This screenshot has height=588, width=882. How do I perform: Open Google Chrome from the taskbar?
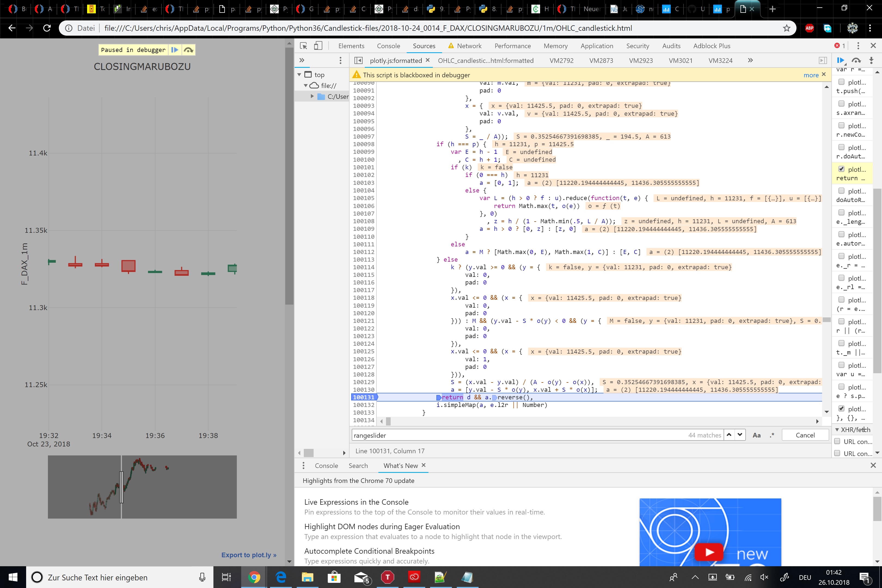coord(254,577)
